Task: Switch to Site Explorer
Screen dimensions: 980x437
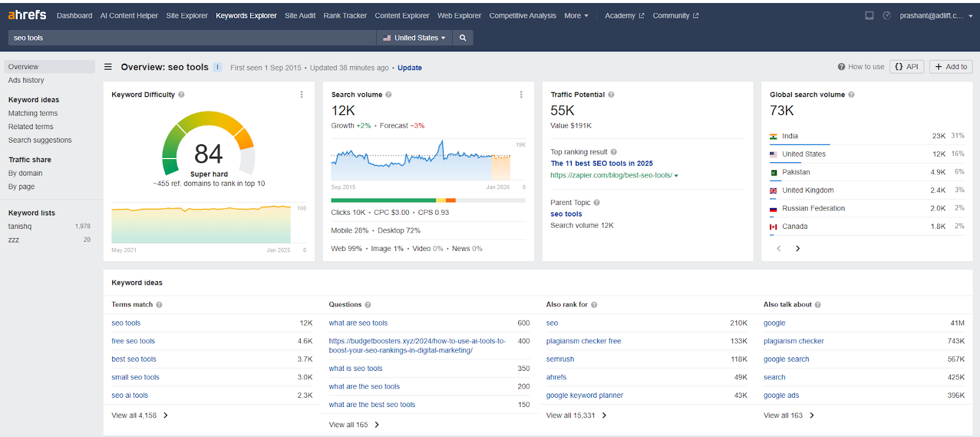Action: [x=187, y=16]
